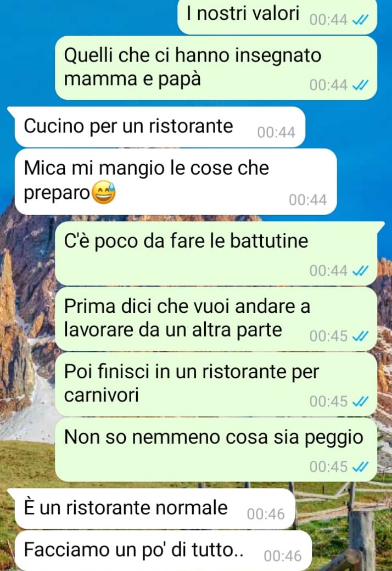Tap the 00:44 timestamp on 'Cucino per un ristorante'
Image resolution: width=392 pixels, height=571 pixels.
pyautogui.click(x=276, y=132)
